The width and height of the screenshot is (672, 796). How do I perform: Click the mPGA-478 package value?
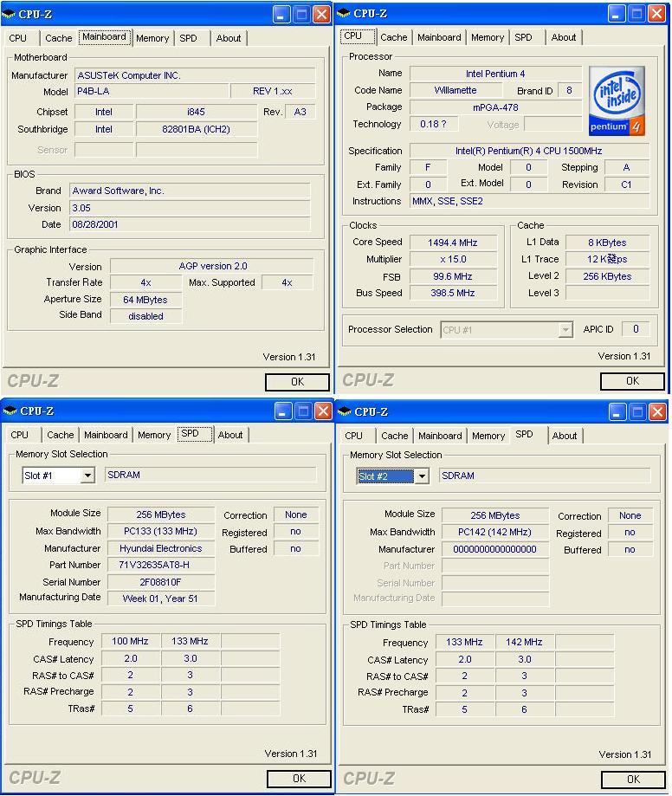tap(495, 107)
